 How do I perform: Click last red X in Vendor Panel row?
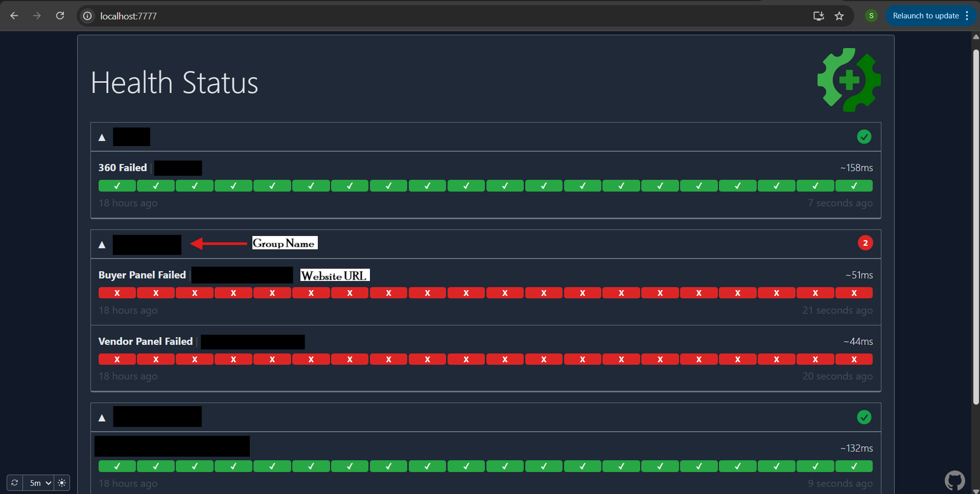click(x=854, y=359)
